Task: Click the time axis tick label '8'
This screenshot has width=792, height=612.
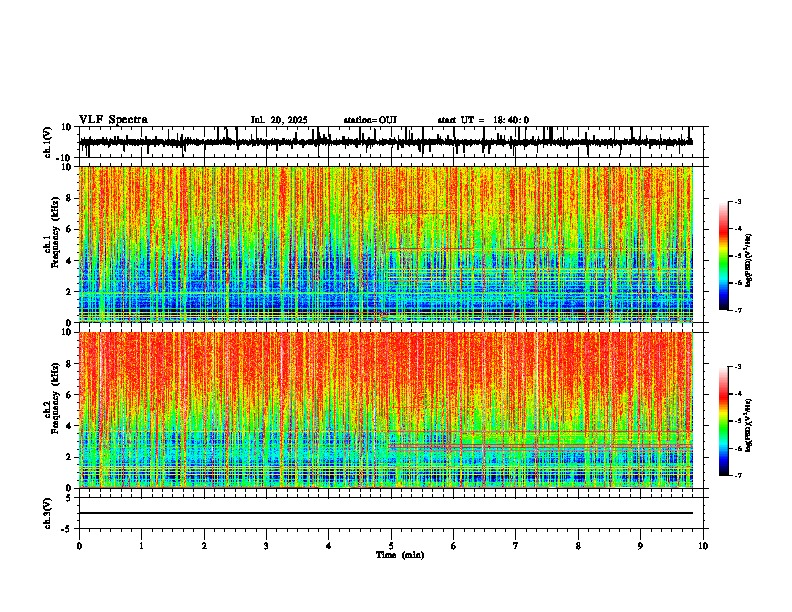Action: coord(578,546)
